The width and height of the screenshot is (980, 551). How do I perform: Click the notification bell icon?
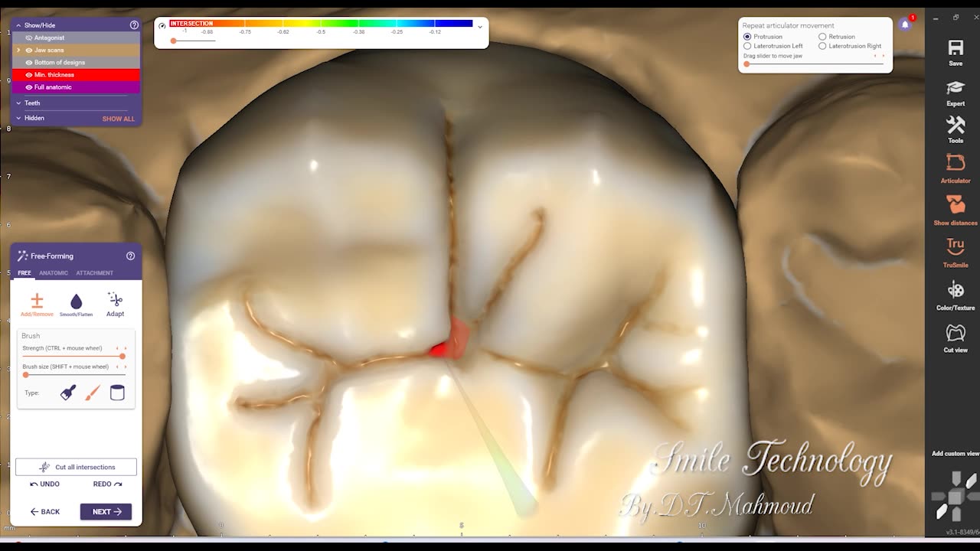click(x=905, y=24)
